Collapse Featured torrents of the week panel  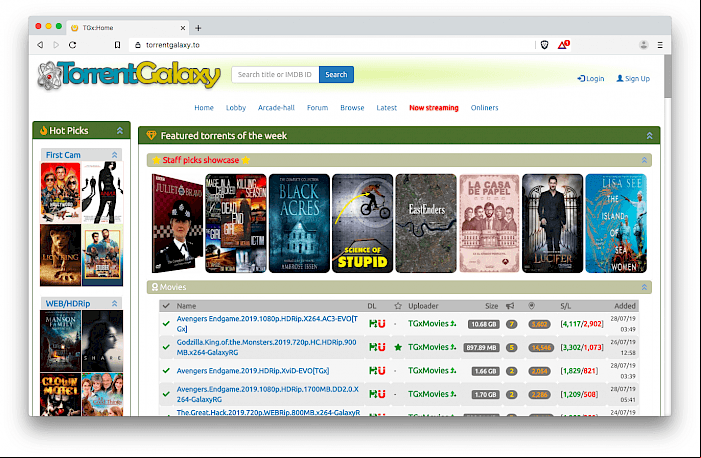649,136
